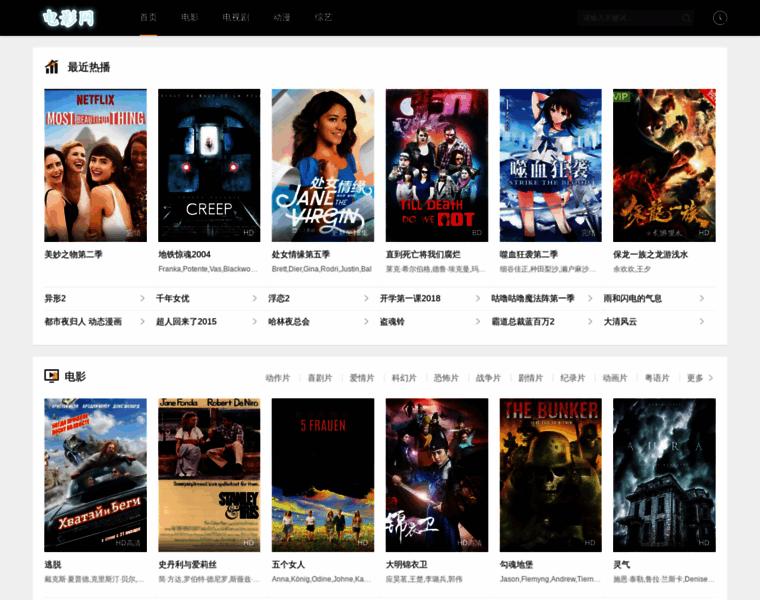Open 喜剧片 category link

tap(320, 378)
